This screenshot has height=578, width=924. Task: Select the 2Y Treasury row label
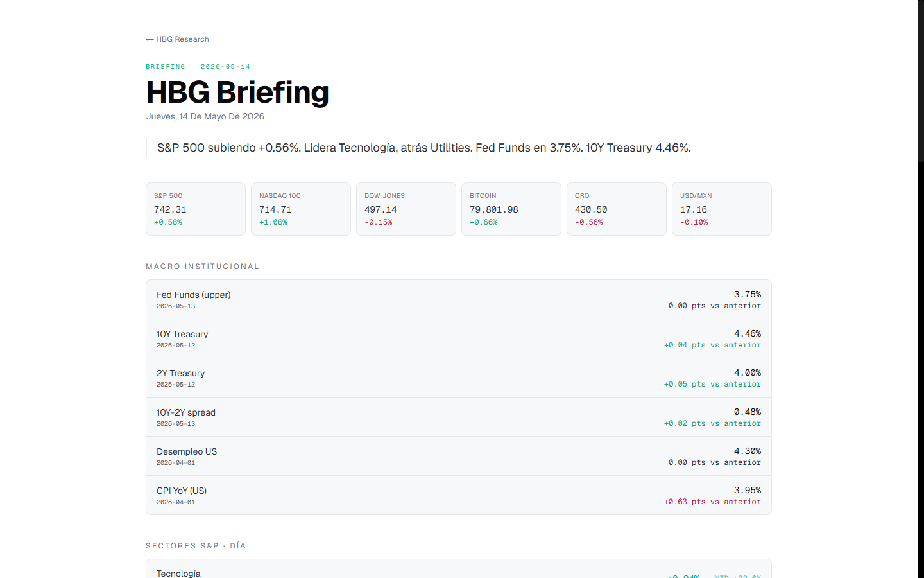(x=180, y=373)
